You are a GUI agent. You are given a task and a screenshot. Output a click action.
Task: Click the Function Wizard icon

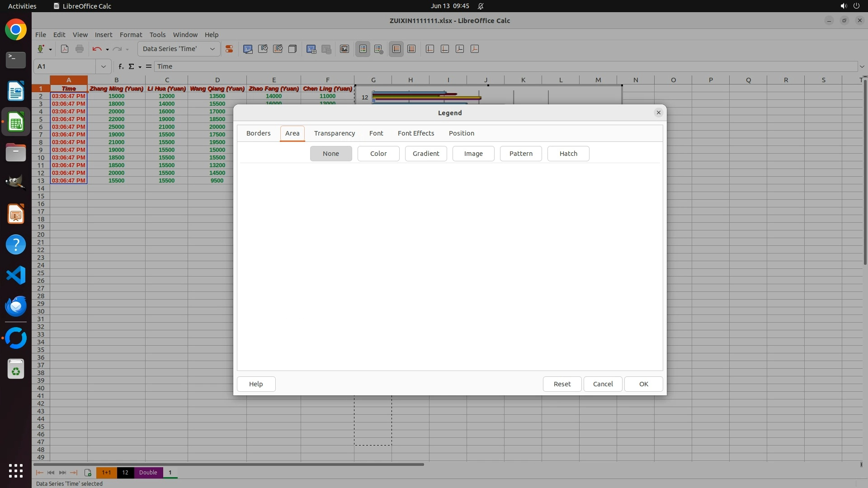point(121,66)
